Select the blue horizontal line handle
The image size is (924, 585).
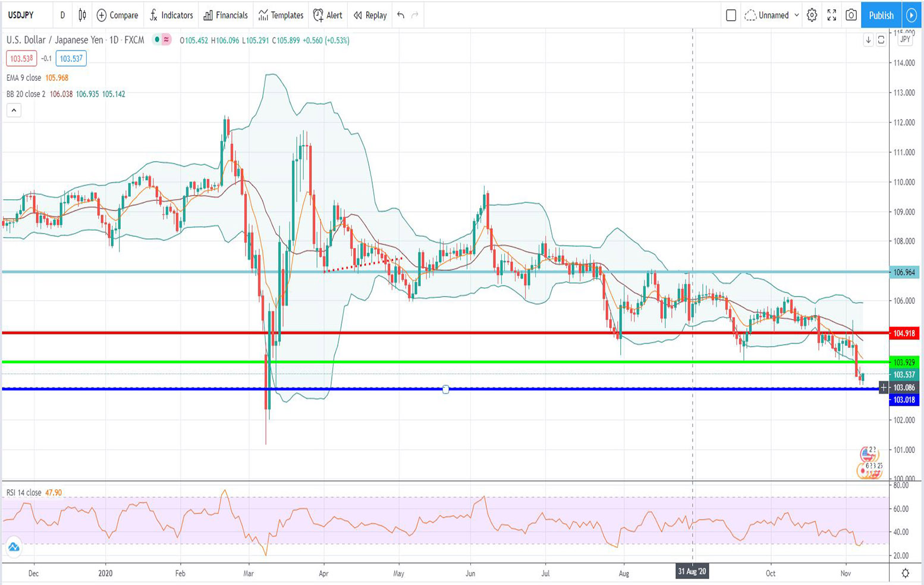point(446,389)
